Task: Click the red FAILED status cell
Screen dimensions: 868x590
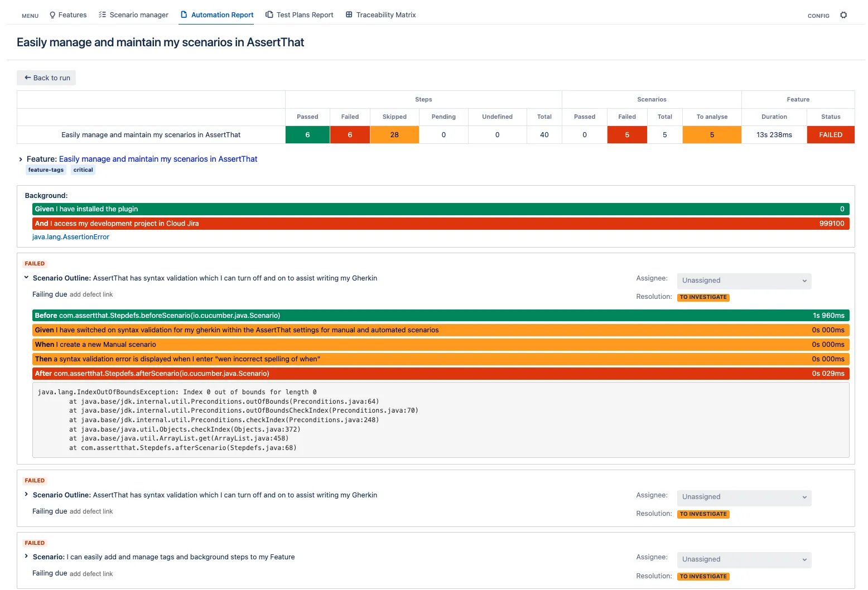Action: coord(831,135)
